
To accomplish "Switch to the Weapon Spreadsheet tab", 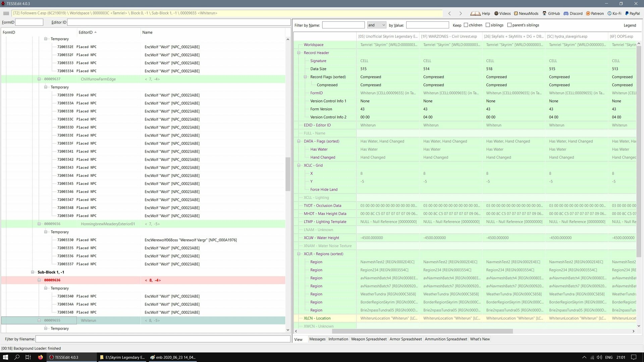I will click(x=369, y=339).
